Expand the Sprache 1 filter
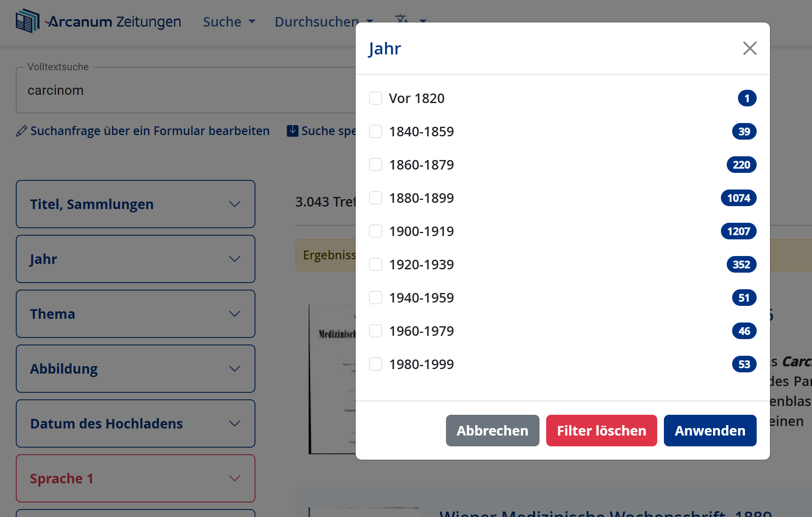Screen dimensions: 812x517 (x=135, y=478)
